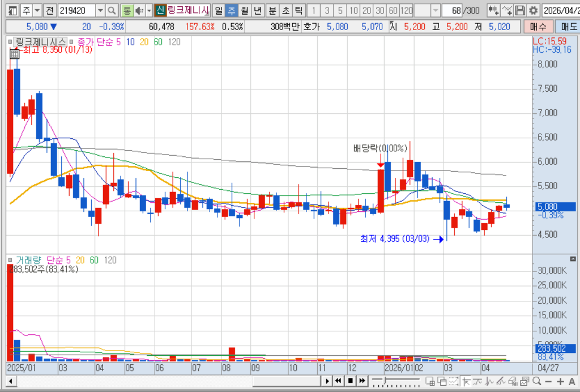The width and height of the screenshot is (580, 392).
Task: Click the 링크제니시스 legend label on chart
Action: (x=41, y=42)
